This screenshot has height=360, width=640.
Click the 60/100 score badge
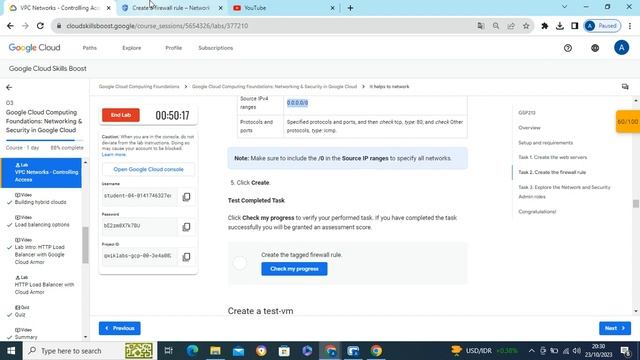[x=628, y=122]
